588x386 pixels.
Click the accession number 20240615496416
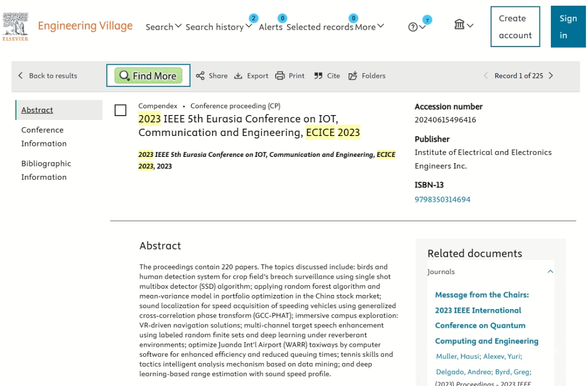click(x=445, y=120)
